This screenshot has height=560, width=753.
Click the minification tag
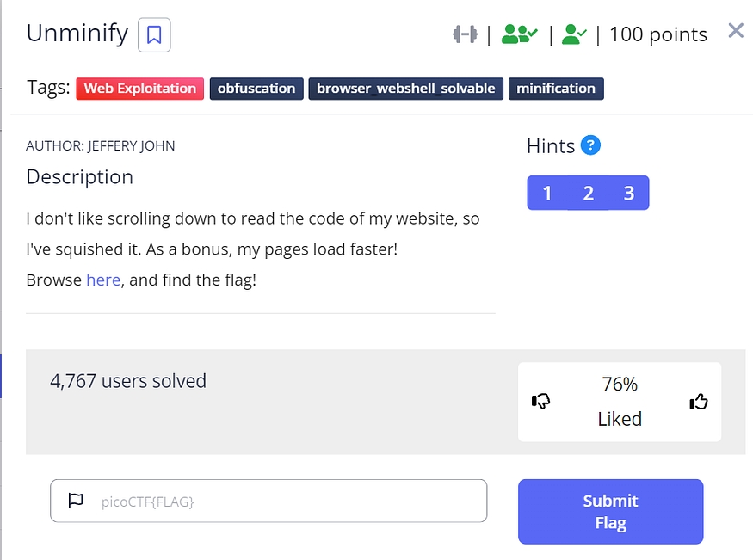[x=556, y=89]
